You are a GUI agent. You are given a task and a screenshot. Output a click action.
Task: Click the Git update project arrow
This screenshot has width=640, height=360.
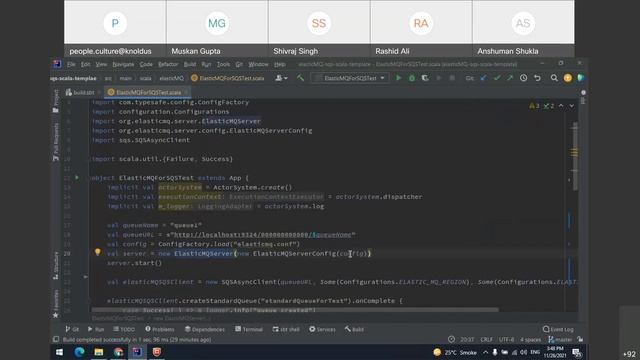tap(484, 78)
